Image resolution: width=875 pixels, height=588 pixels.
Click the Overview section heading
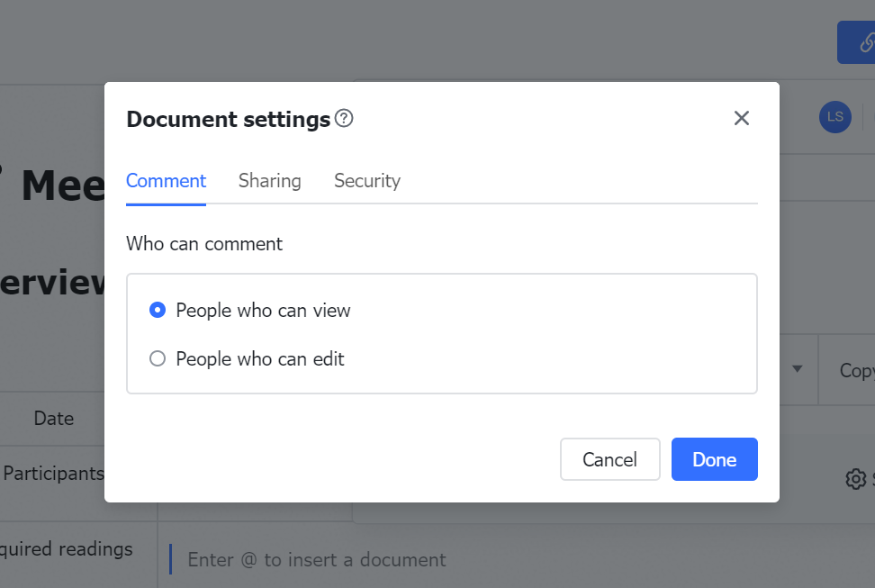point(54,283)
